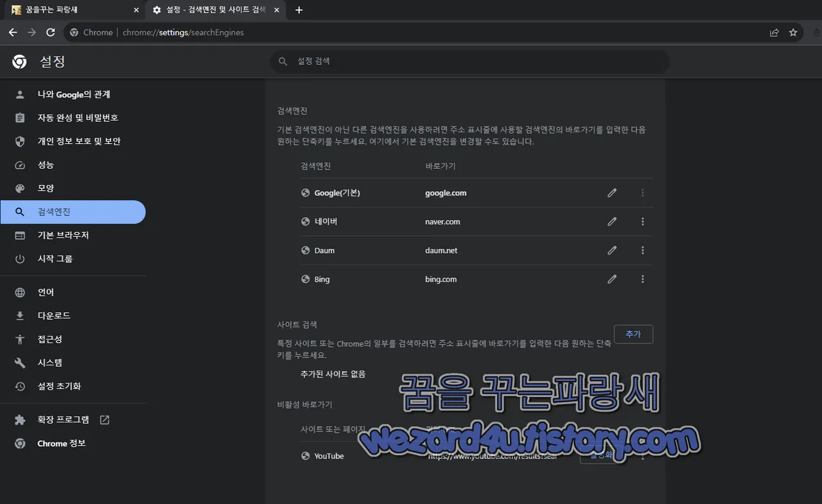Open the three-dot menu for Daum
Screen dimensions: 822x504
(x=642, y=250)
